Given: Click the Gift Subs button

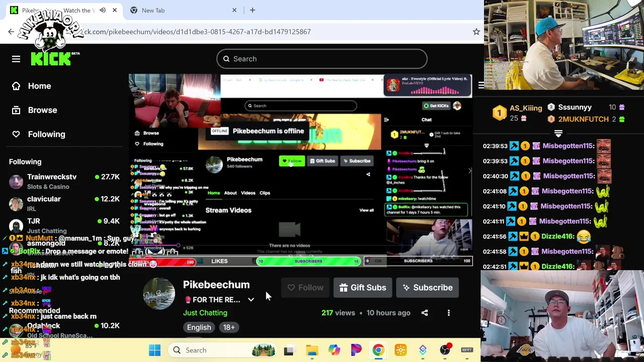Looking at the screenshot, I should [x=363, y=288].
